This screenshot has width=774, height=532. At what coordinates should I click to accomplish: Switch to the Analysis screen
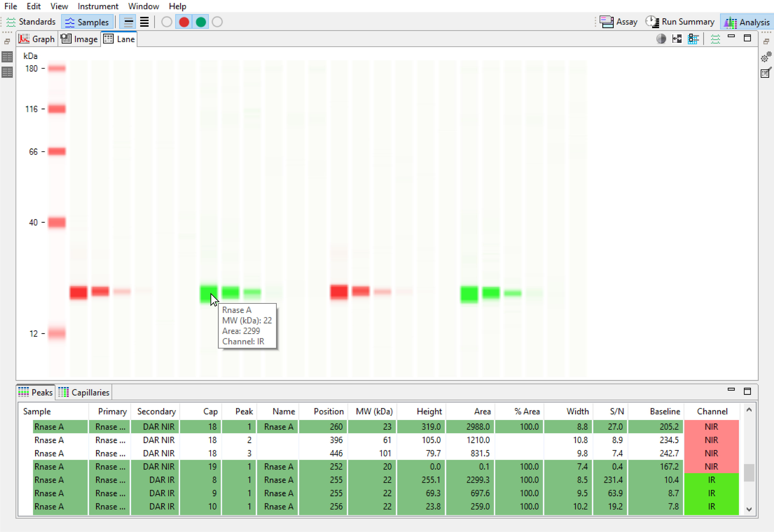pos(747,22)
